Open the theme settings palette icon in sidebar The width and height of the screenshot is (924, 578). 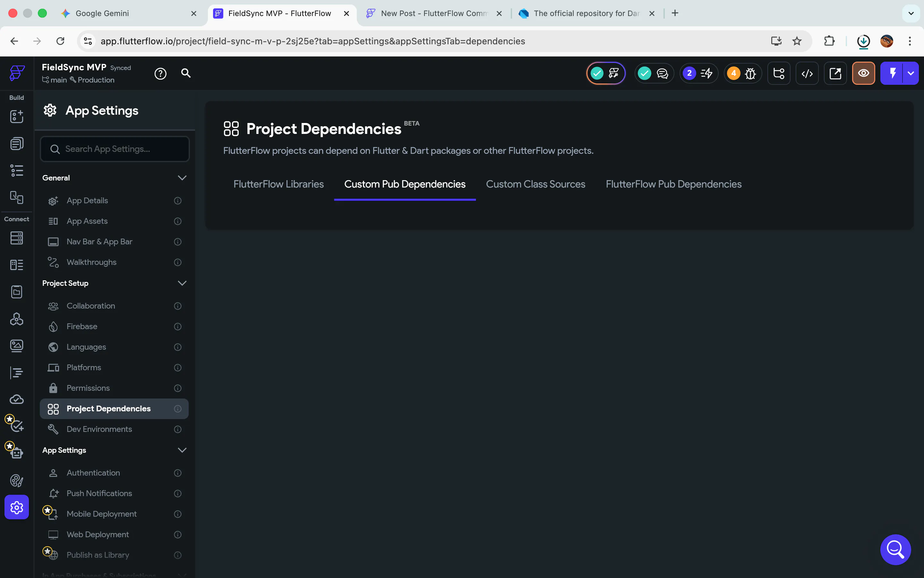click(16, 480)
